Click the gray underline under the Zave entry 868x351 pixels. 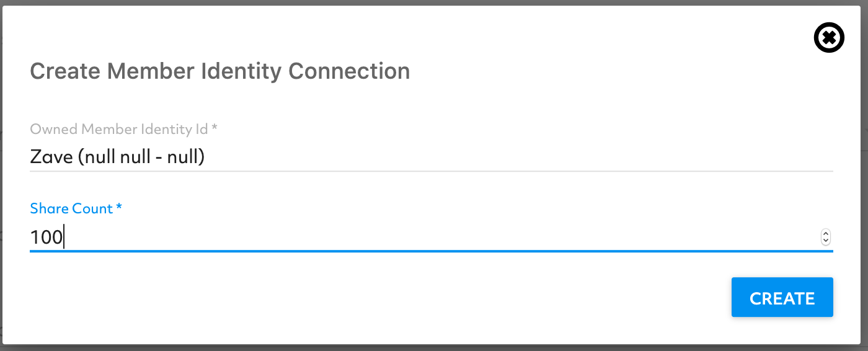[x=431, y=171]
